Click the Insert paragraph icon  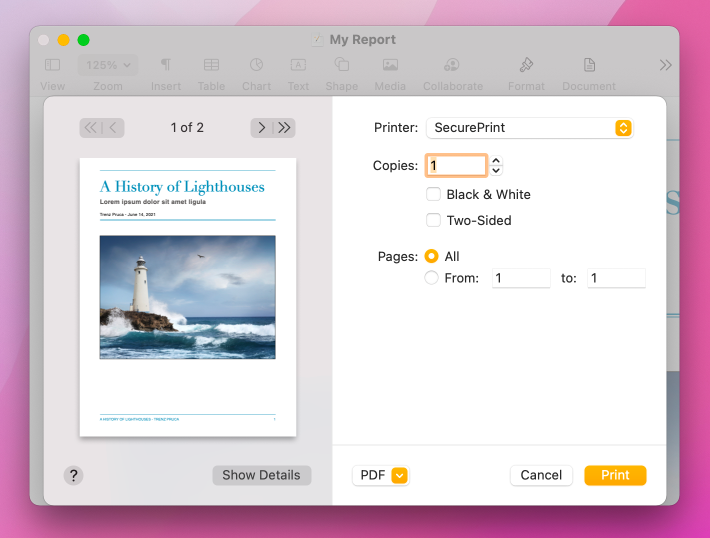coord(166,65)
